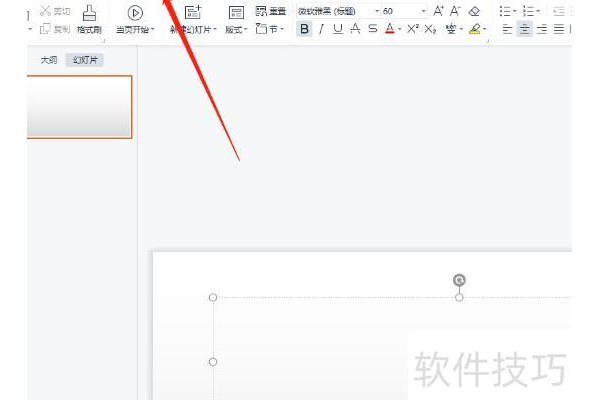
Task: Toggle subscript X₂ formatting
Action: (430, 29)
